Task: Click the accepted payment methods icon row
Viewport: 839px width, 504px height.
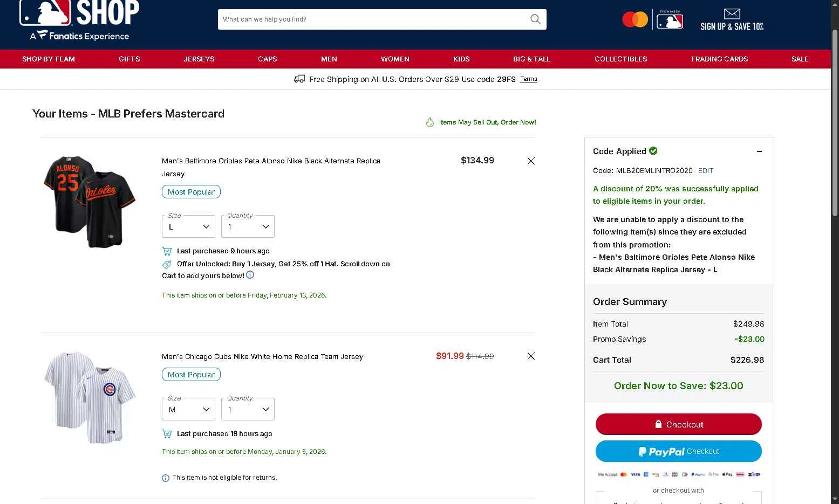Action: pos(679,474)
